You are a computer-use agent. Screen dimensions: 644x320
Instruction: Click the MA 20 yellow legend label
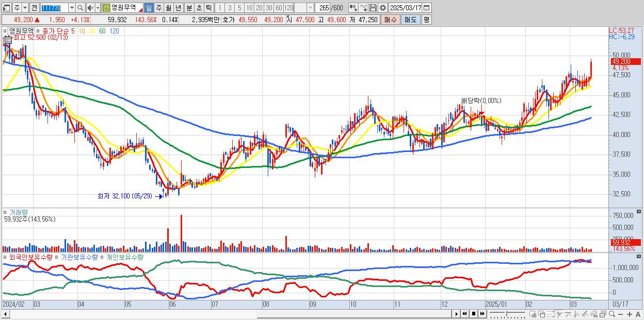point(92,31)
